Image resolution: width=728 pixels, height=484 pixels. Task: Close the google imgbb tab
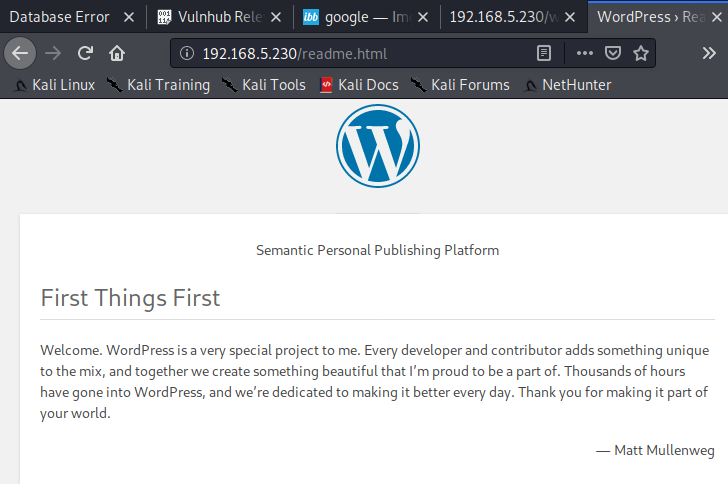(x=423, y=17)
